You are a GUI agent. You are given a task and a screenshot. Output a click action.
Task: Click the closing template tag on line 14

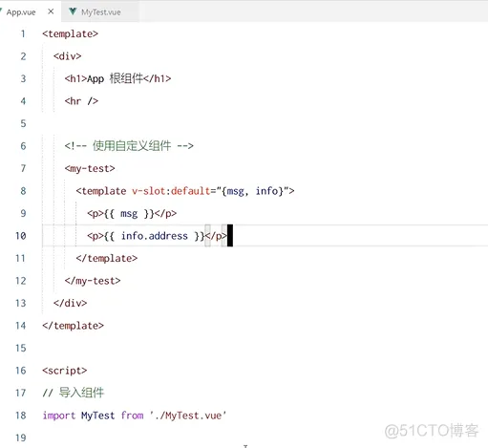(74, 326)
